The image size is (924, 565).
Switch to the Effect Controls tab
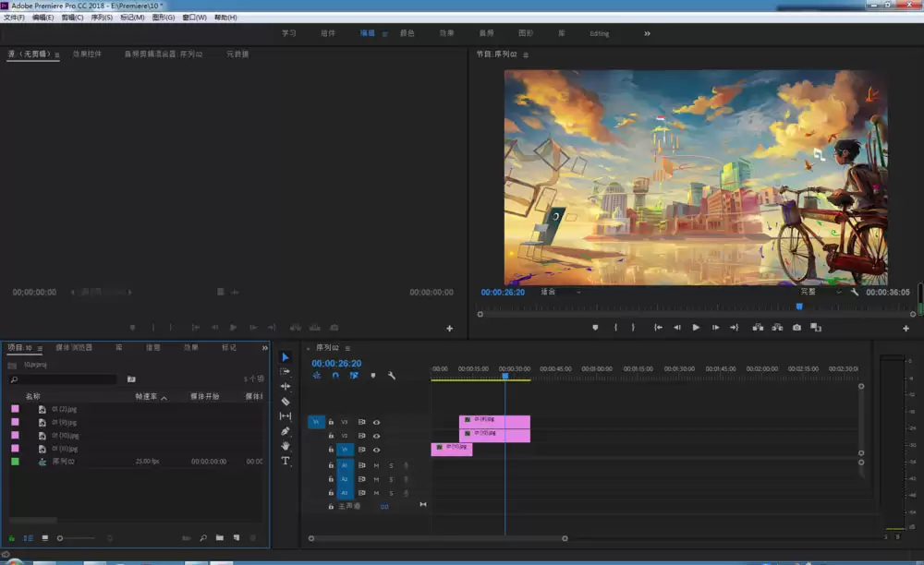[x=87, y=54]
